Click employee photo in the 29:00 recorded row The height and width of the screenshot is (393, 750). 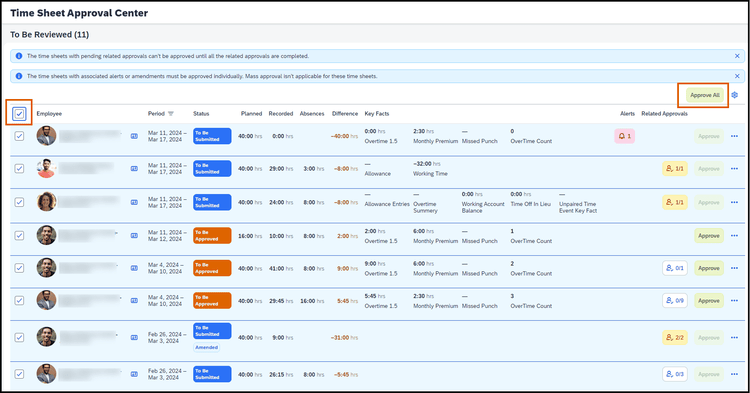point(46,168)
